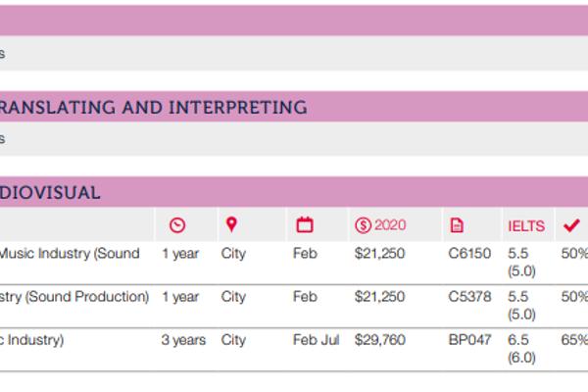588x392 pixels.
Task: Click the 6.5 (6.0) IELTS score
Action: [x=521, y=349]
